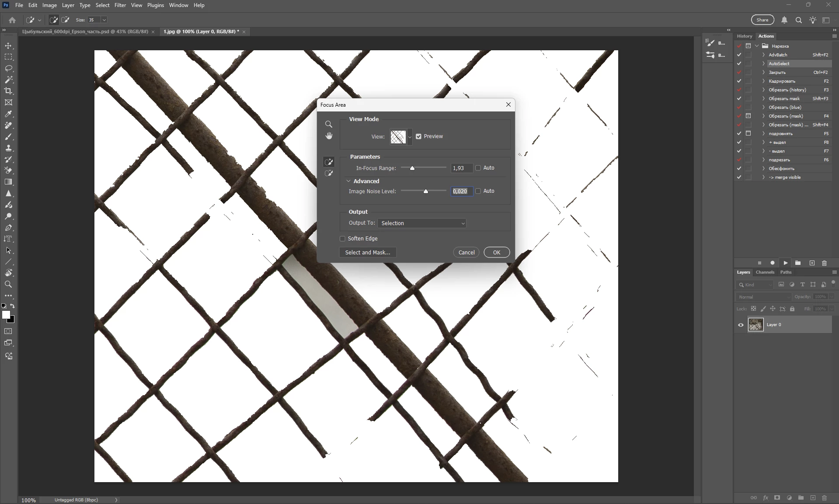Viewport: 839px width, 504px height.
Task: Select the Crop tool in toolbar
Action: tap(8, 91)
